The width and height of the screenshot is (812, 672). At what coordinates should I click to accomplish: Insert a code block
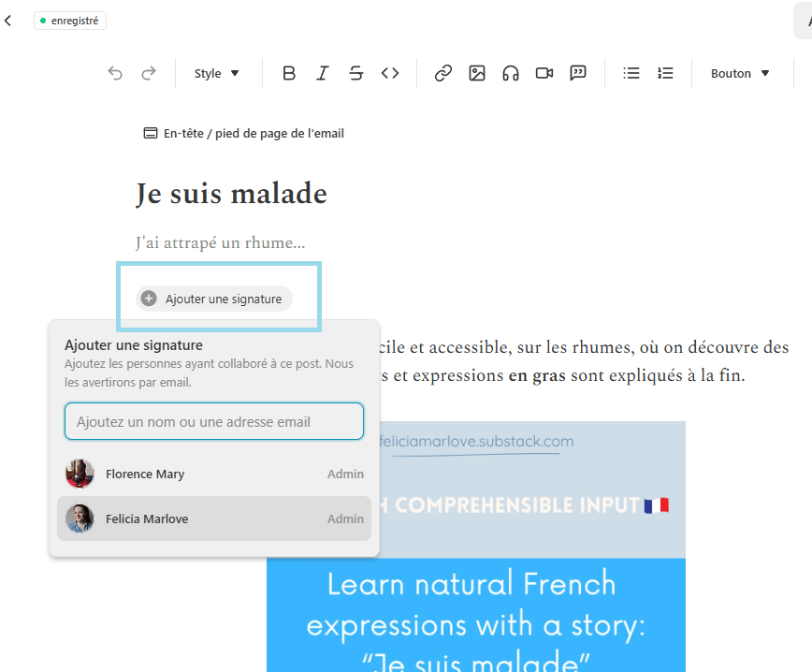tap(390, 73)
